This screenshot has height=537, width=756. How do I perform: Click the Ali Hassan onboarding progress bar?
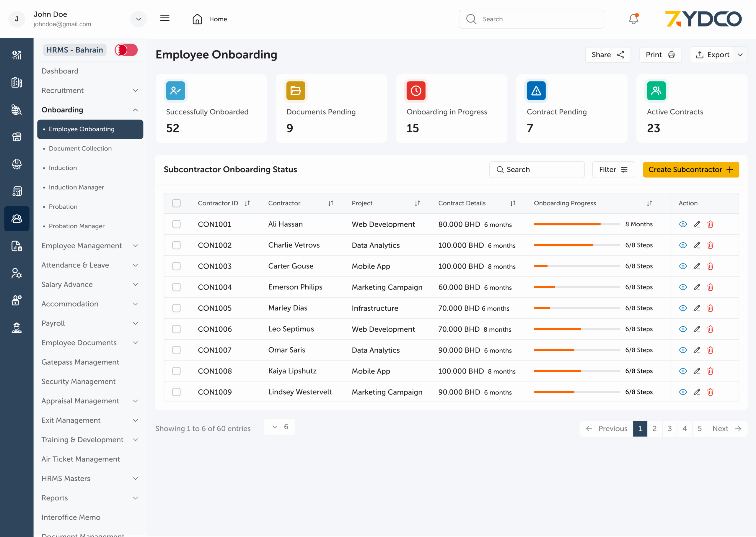pos(577,224)
